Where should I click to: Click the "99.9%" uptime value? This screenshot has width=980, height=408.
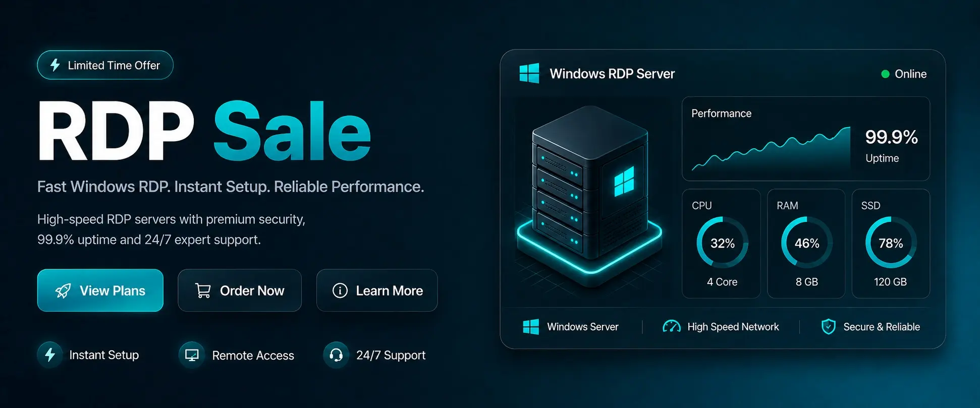coord(891,137)
